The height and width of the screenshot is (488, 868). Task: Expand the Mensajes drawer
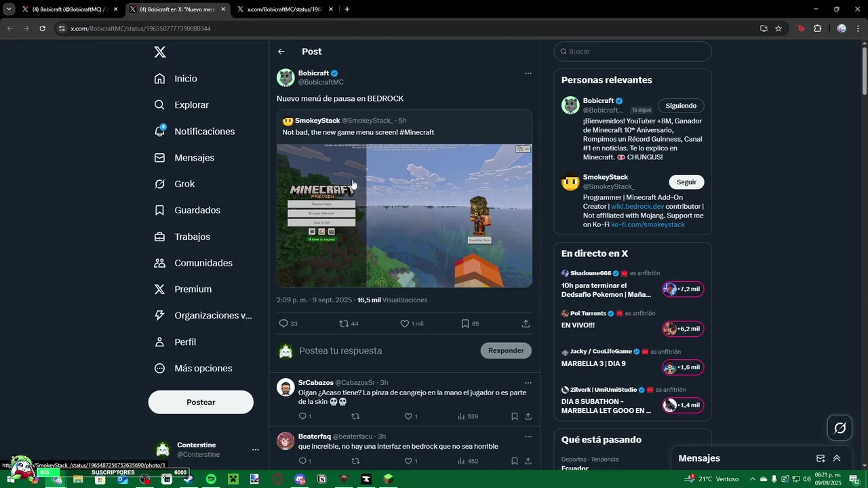tap(837, 458)
